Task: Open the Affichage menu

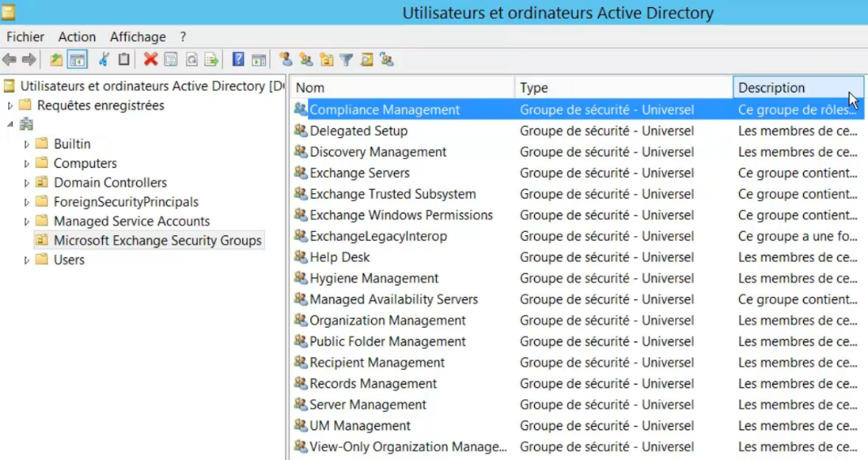Action: 138,37
